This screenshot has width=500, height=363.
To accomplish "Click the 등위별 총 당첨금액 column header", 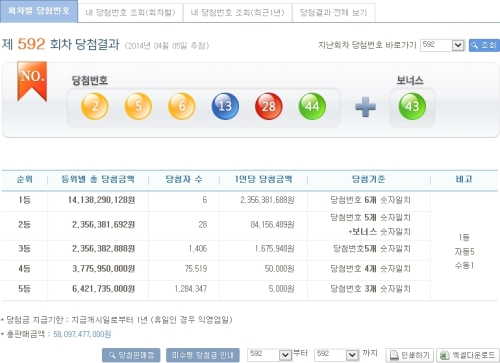I will click(98, 179).
